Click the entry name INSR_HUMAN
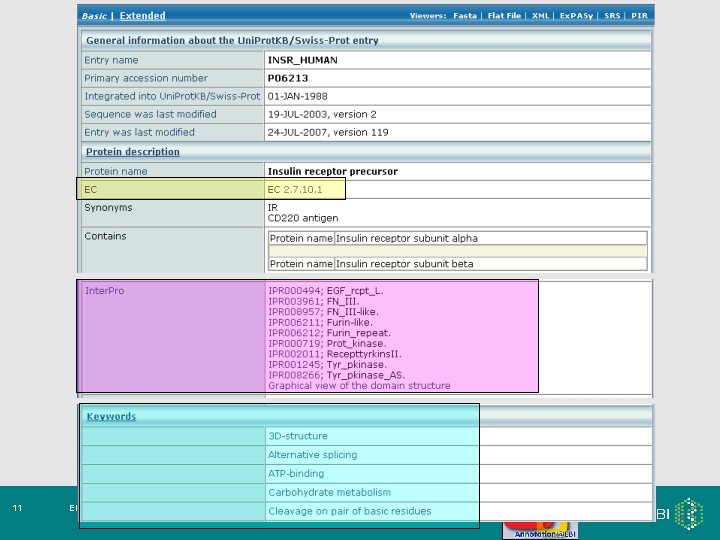This screenshot has height=540, width=720. (x=303, y=60)
